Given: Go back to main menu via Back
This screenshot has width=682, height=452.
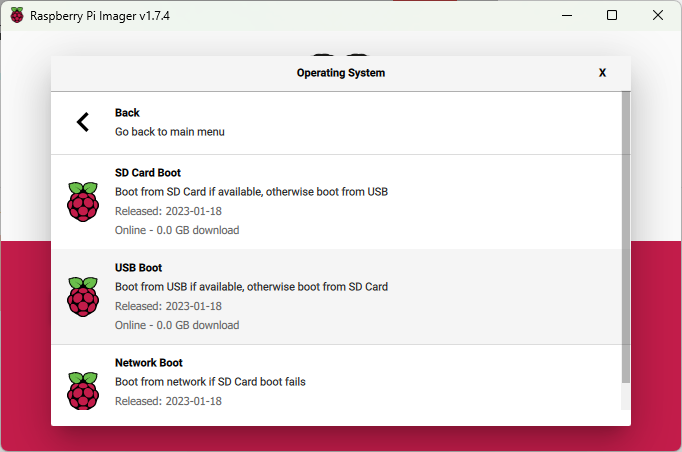Looking at the screenshot, I should click(336, 123).
